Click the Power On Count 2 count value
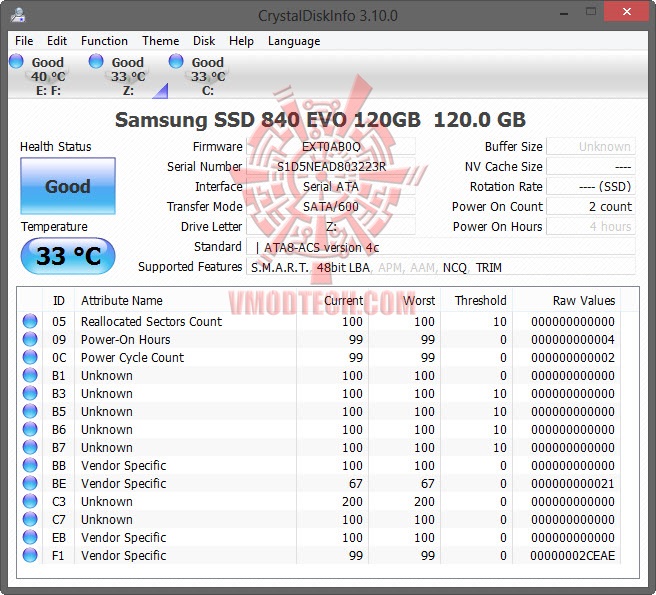This screenshot has height=595, width=656. (591, 207)
